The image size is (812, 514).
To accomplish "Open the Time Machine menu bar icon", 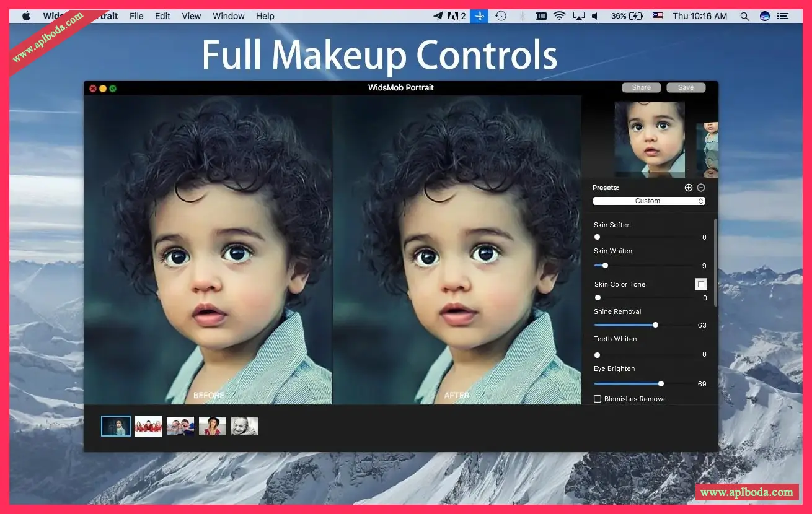I will 500,16.
